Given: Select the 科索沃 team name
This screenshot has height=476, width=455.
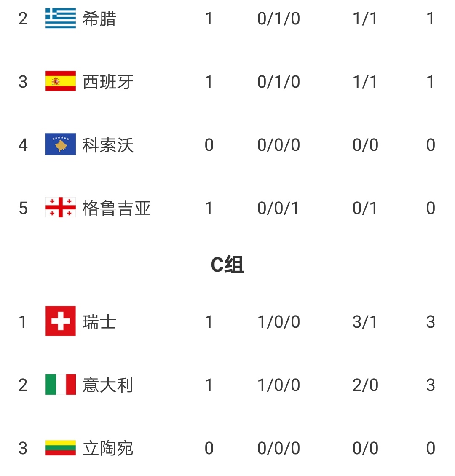Looking at the screenshot, I should click(108, 145).
